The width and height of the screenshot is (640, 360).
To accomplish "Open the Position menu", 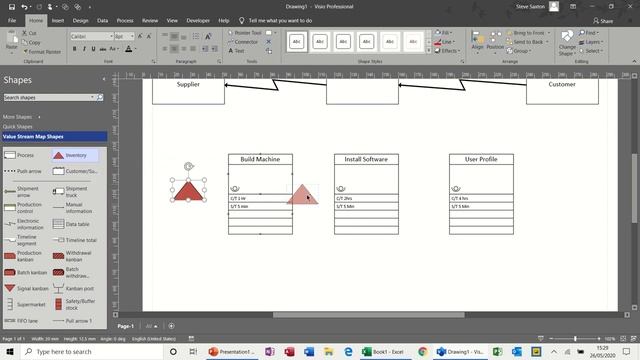I will [x=495, y=42].
